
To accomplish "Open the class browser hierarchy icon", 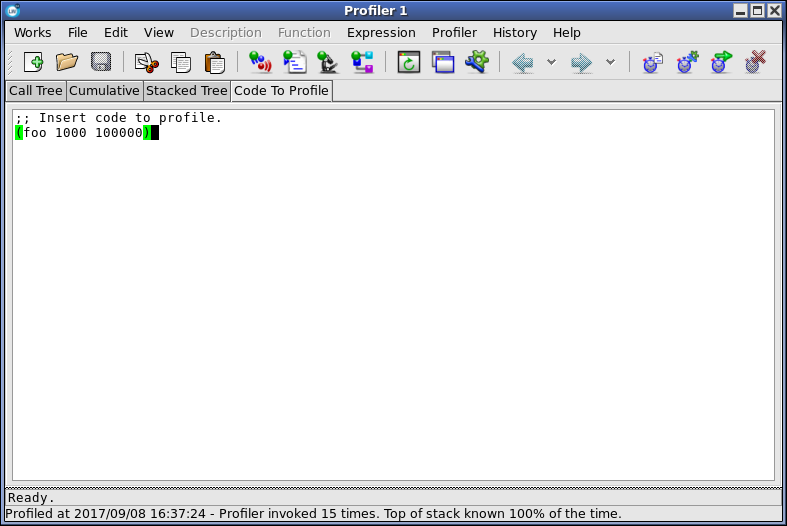I will [362, 63].
